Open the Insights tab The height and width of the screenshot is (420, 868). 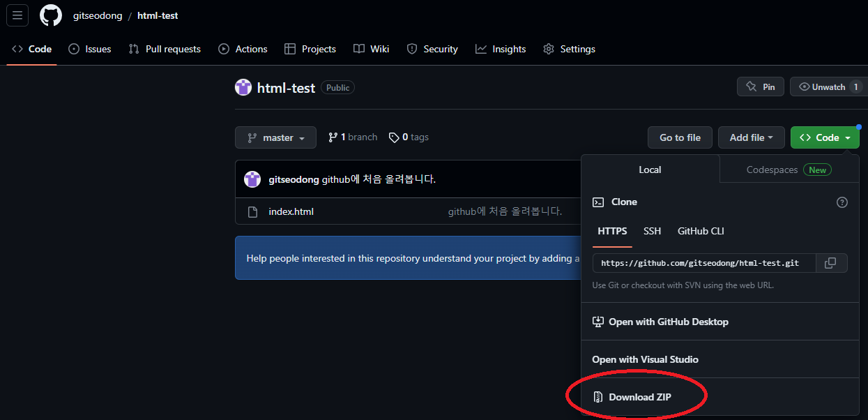501,49
